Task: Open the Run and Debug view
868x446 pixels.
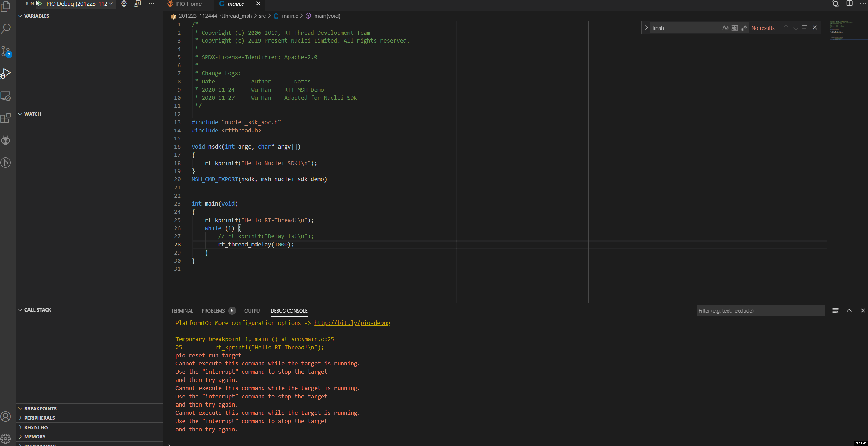Action: click(x=6, y=73)
